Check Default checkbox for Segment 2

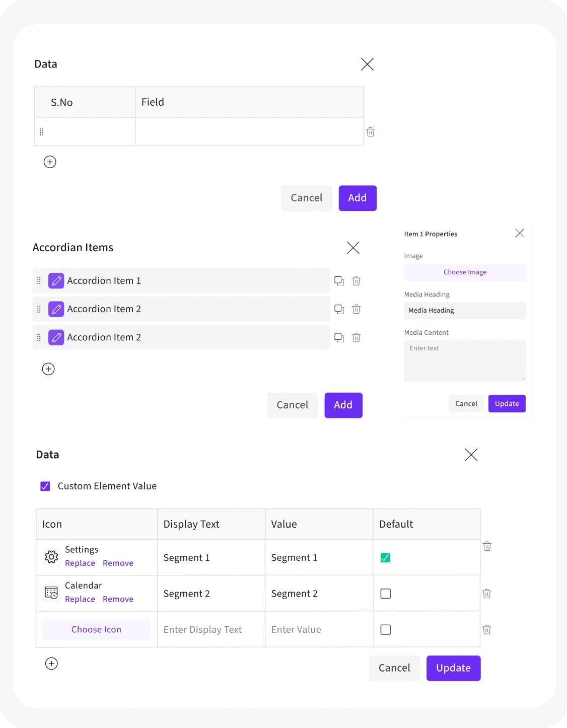[x=385, y=594]
